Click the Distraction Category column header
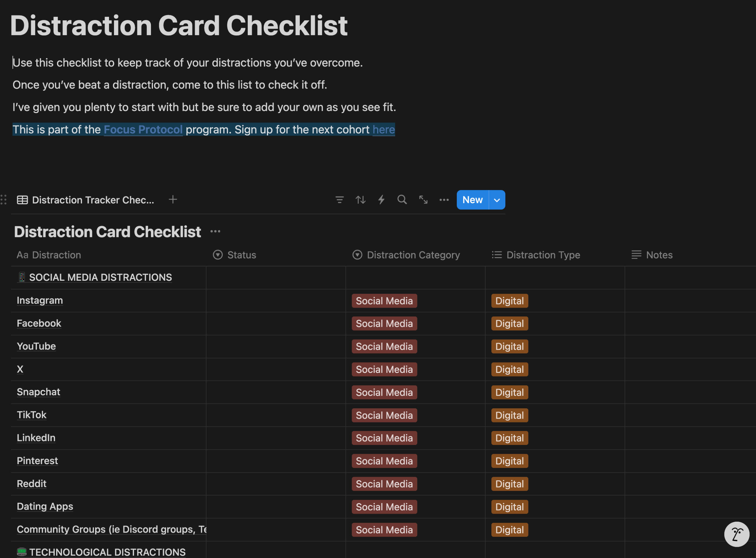 (x=413, y=255)
